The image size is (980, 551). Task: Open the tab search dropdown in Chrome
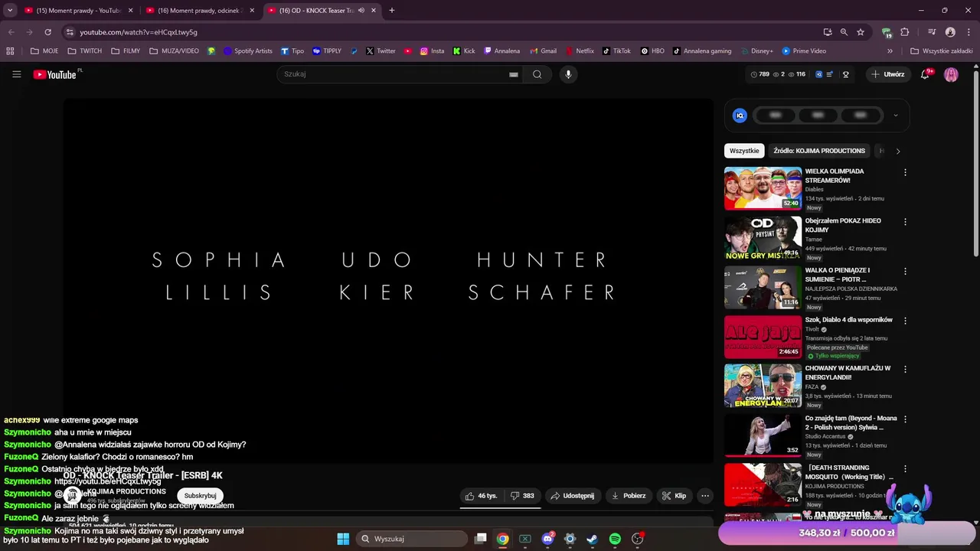10,11
